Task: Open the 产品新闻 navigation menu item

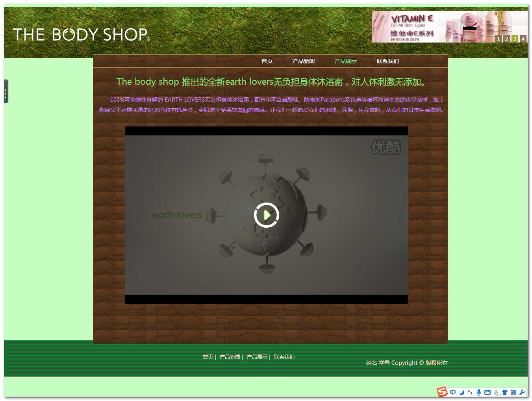Action: pyautogui.click(x=303, y=61)
